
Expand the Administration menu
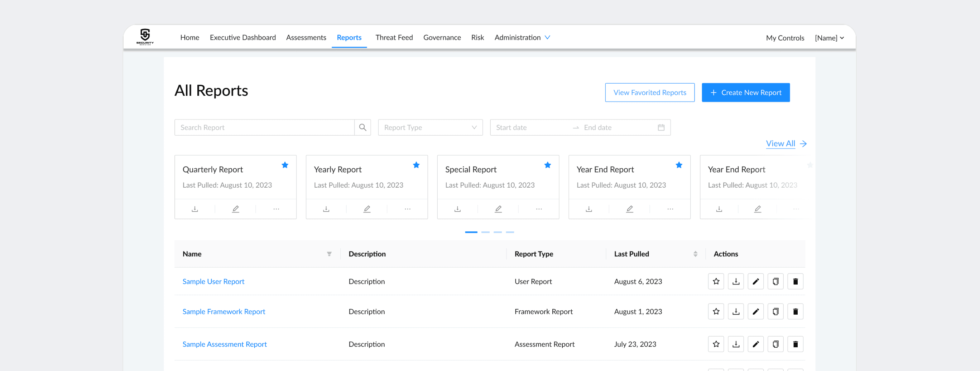pos(522,37)
